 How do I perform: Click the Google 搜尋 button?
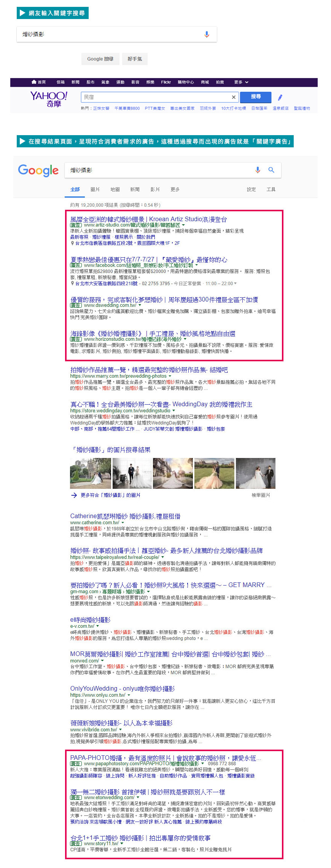pyautogui.click(x=100, y=59)
